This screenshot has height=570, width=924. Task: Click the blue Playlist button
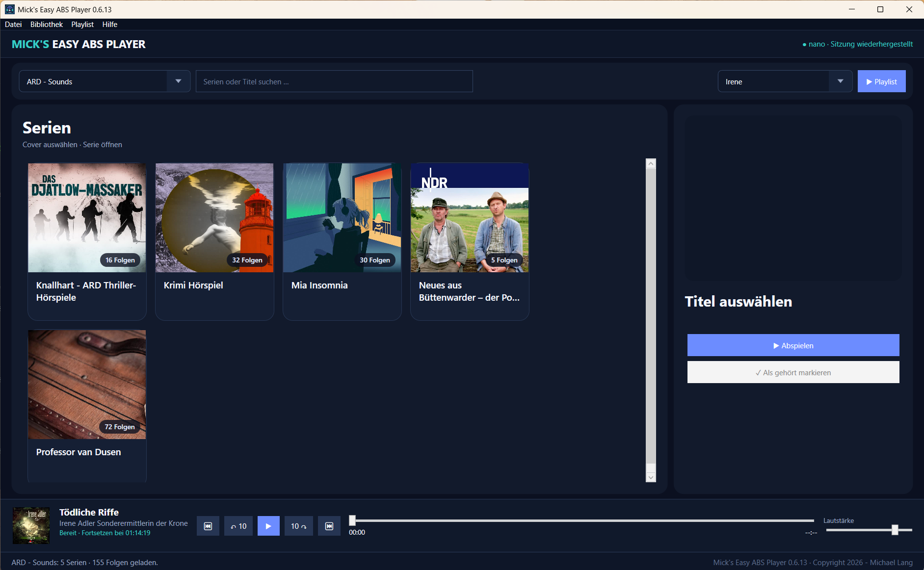point(882,81)
